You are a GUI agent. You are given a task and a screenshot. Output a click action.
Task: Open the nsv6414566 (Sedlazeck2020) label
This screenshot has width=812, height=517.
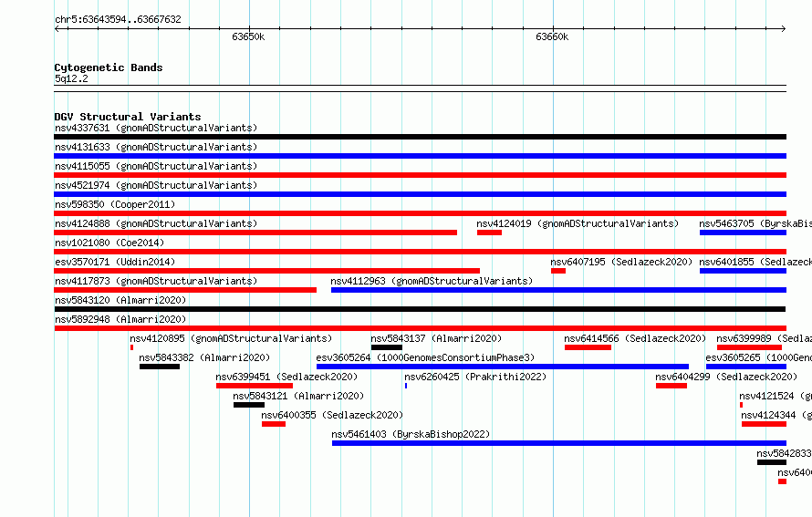(x=635, y=338)
